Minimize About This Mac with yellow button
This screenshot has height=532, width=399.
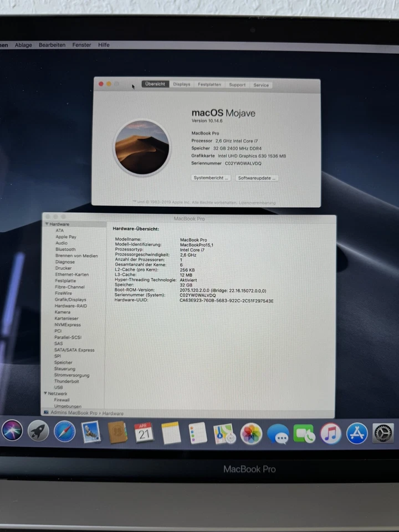tap(109, 84)
